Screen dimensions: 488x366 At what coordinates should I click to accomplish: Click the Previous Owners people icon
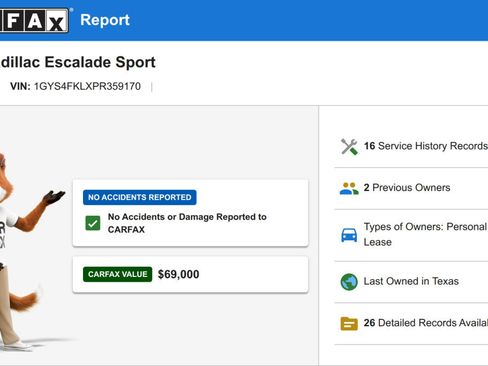tap(349, 188)
